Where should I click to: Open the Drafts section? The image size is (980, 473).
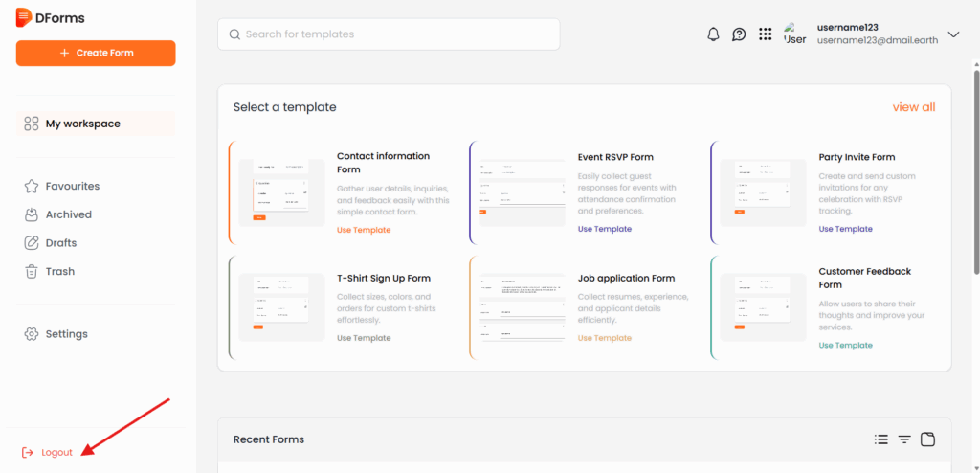pyautogui.click(x=60, y=243)
